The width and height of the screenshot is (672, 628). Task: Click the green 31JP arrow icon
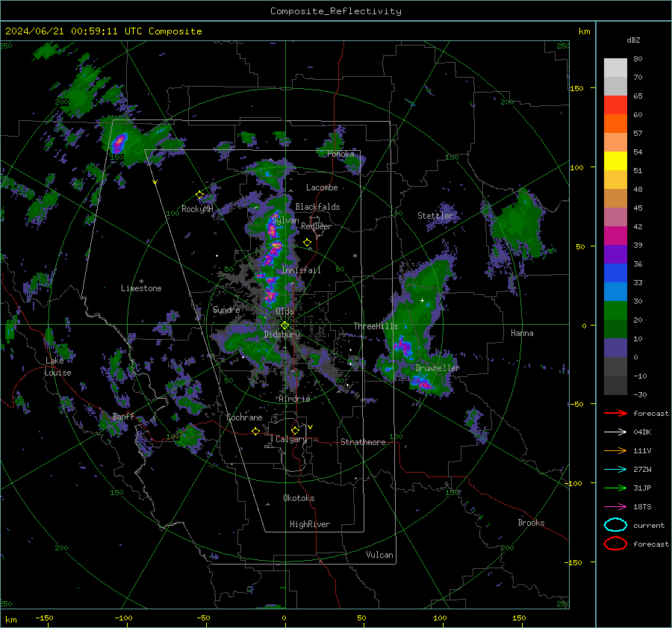[x=615, y=488]
